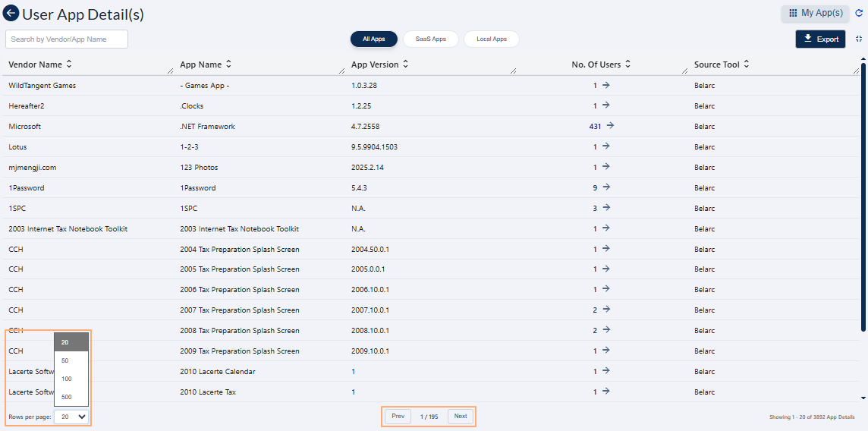Choose 100 rows per page option
Image resolution: width=868 pixels, height=431 pixels.
[x=71, y=379]
